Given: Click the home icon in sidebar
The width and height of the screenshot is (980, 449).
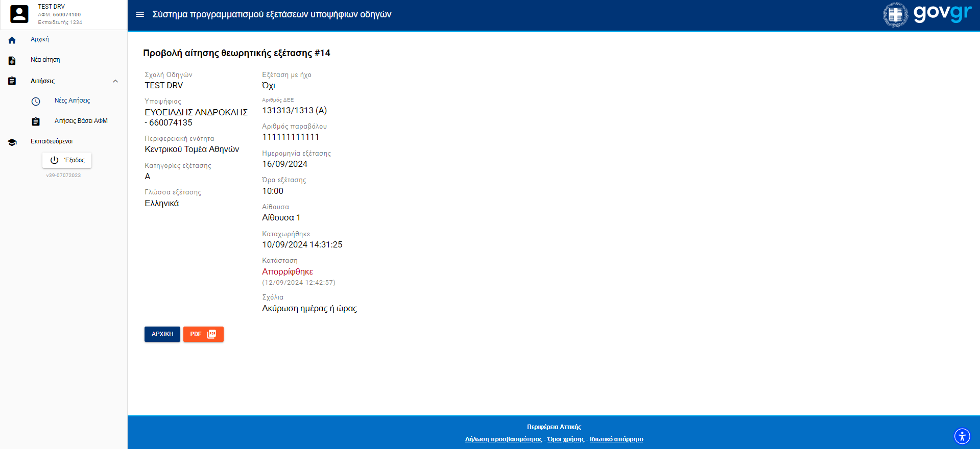Looking at the screenshot, I should point(12,40).
